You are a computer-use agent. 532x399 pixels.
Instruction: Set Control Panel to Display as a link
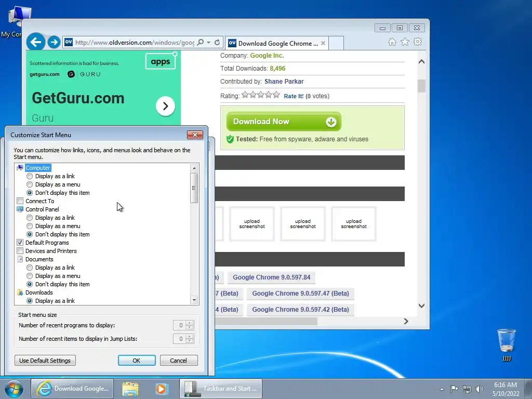30,218
